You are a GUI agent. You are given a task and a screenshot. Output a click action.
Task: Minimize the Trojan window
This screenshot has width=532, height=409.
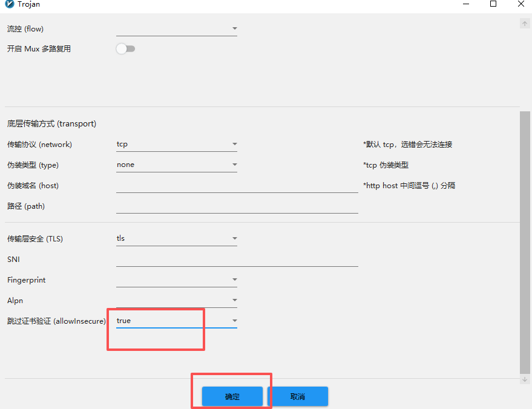click(465, 4)
